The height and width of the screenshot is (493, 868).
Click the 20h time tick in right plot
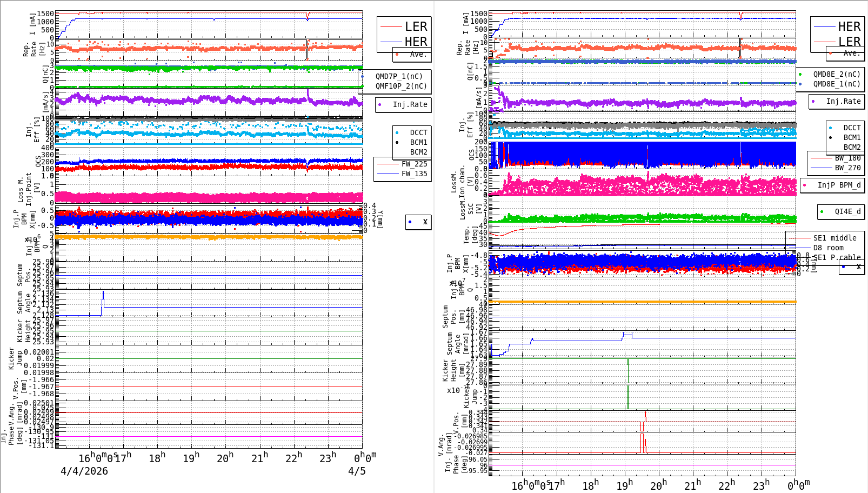pos(659,485)
